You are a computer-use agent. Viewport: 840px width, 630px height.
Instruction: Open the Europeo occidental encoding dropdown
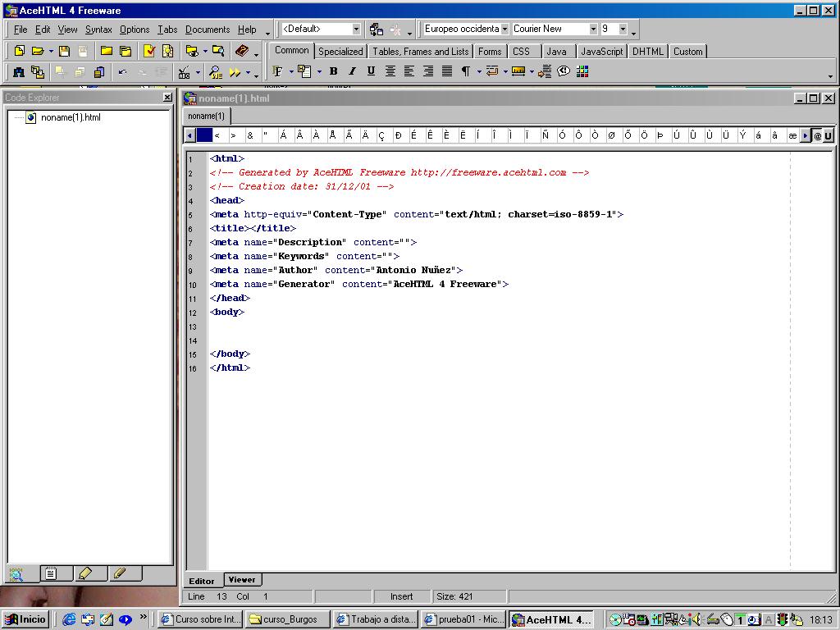point(504,29)
